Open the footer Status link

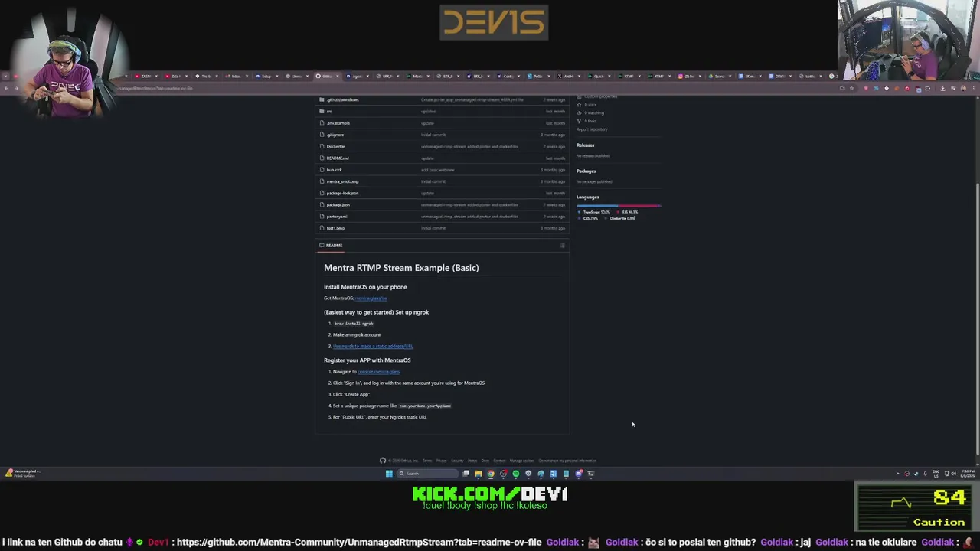pos(472,461)
